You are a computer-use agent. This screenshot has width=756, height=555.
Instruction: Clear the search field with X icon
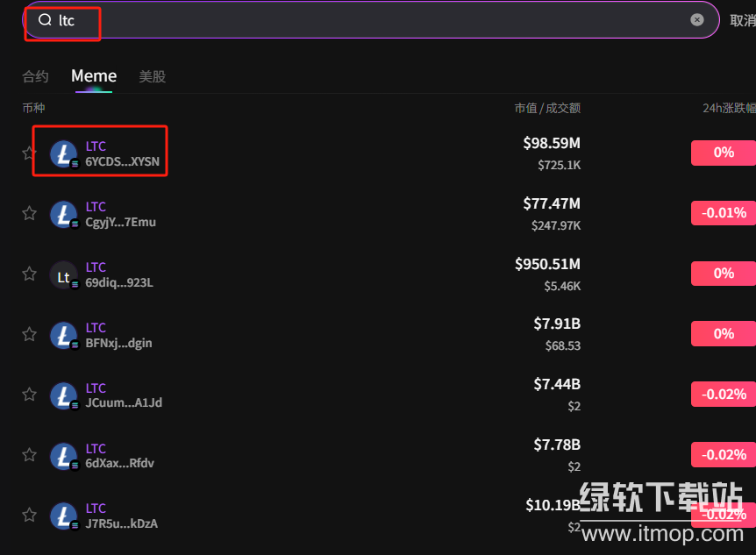click(x=696, y=20)
